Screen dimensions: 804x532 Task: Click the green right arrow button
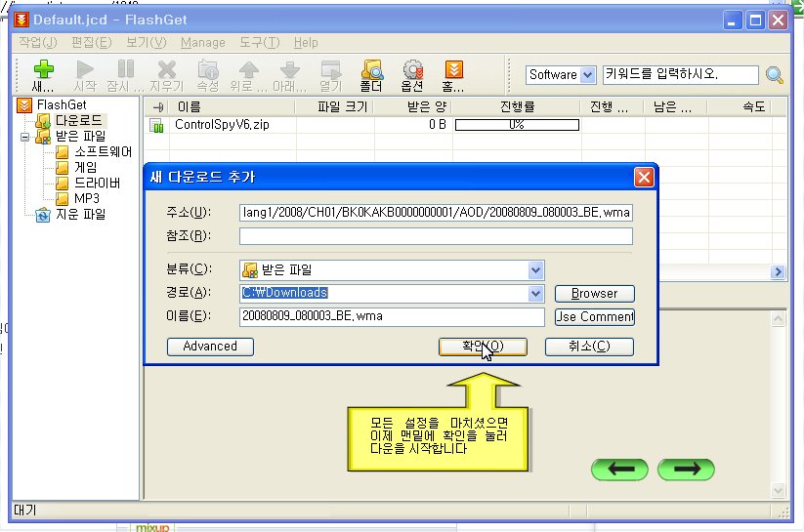[x=686, y=470]
